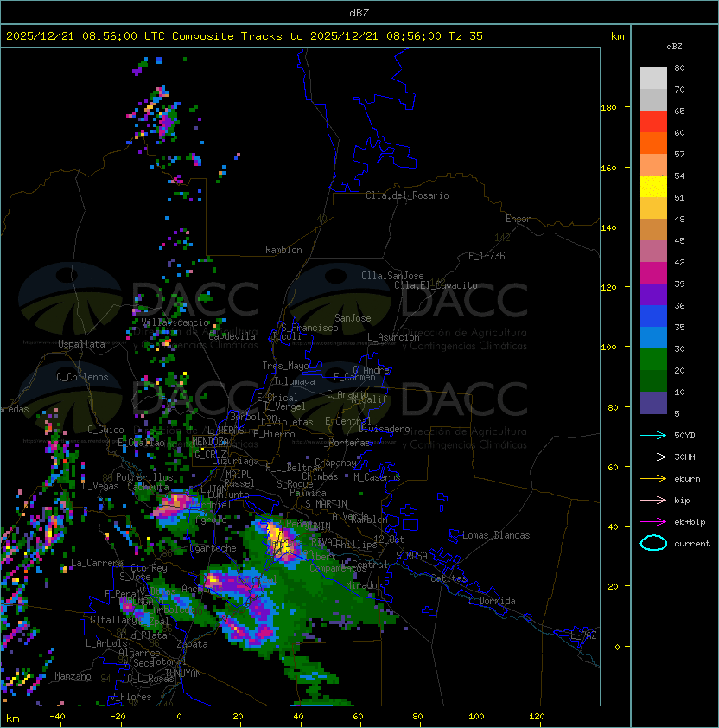Click the 'Lomas_Blancas' place label
Screen dimensions: 719x728
(496, 535)
